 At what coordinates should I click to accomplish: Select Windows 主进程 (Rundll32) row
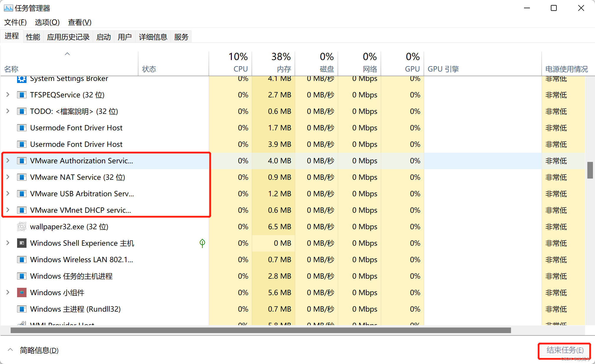pyautogui.click(x=293, y=309)
